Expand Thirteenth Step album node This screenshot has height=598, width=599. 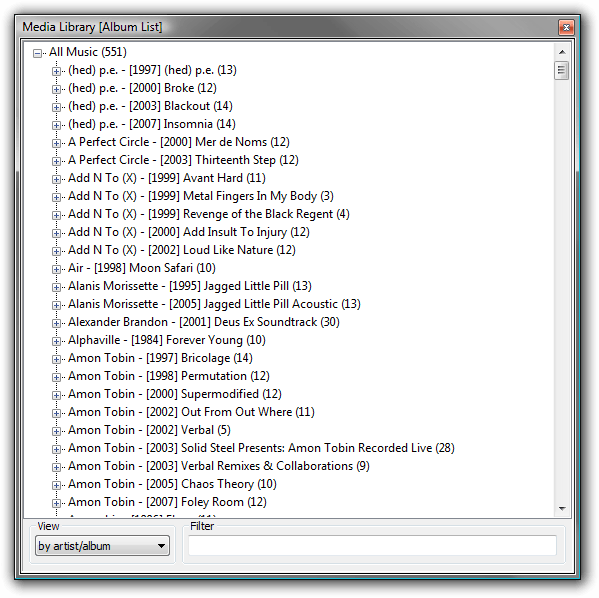[x=57, y=161]
